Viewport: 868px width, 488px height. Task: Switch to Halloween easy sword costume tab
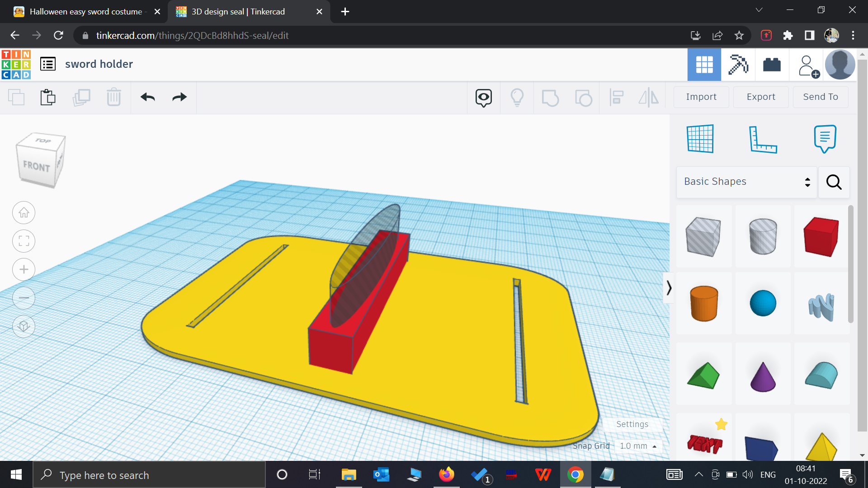86,12
